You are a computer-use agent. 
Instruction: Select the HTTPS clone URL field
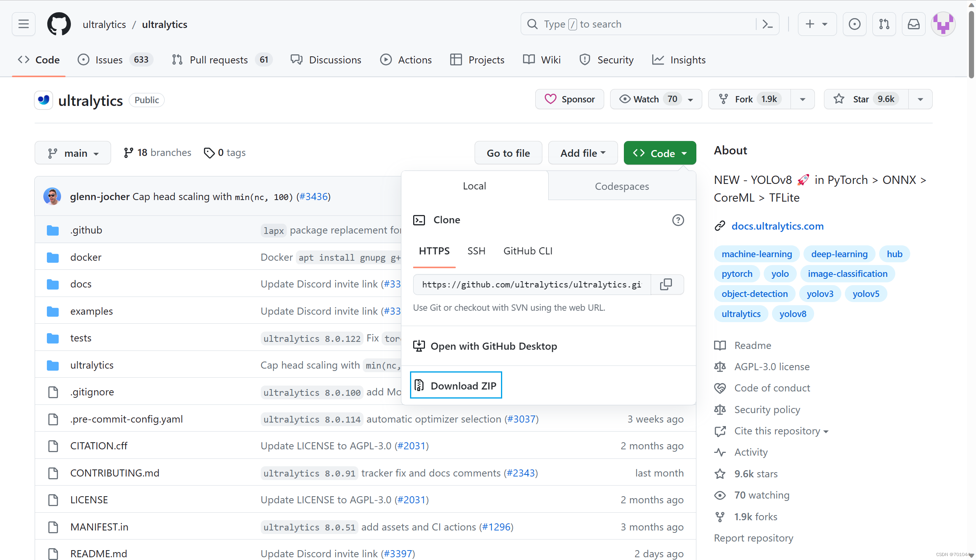(532, 284)
